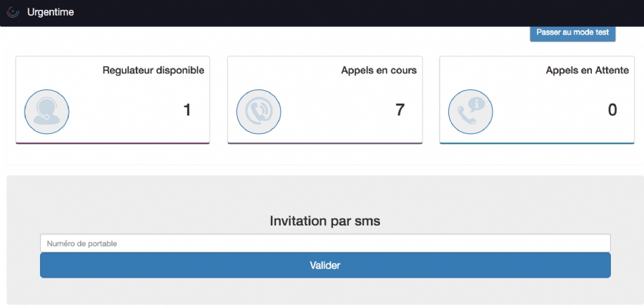Open the Urgentime brand link
This screenshot has width=644, height=308.
coord(50,12)
